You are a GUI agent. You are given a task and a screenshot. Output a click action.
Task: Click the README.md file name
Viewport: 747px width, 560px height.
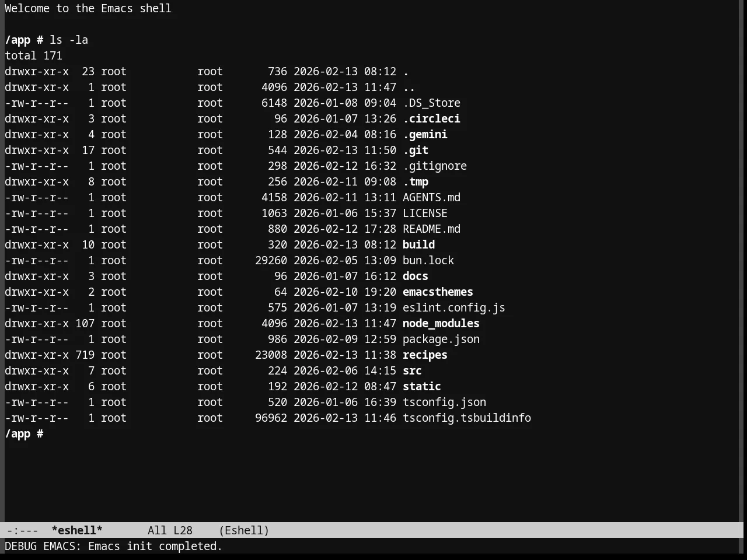pos(431,229)
